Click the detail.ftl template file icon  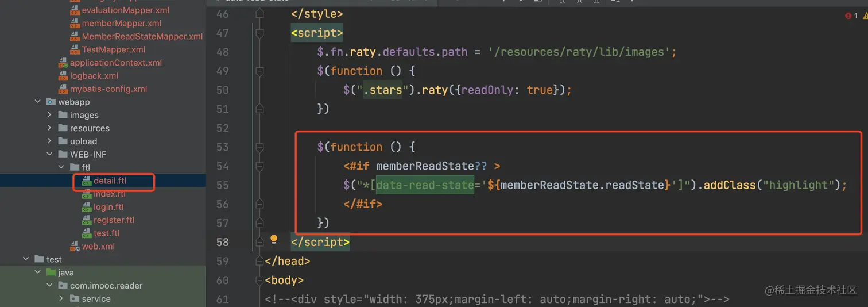pyautogui.click(x=86, y=181)
